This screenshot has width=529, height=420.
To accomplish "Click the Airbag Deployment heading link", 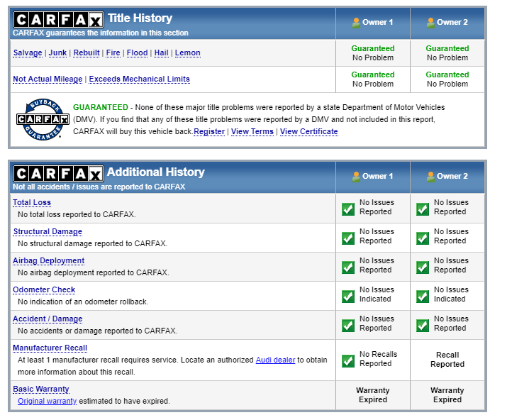I will pos(48,261).
